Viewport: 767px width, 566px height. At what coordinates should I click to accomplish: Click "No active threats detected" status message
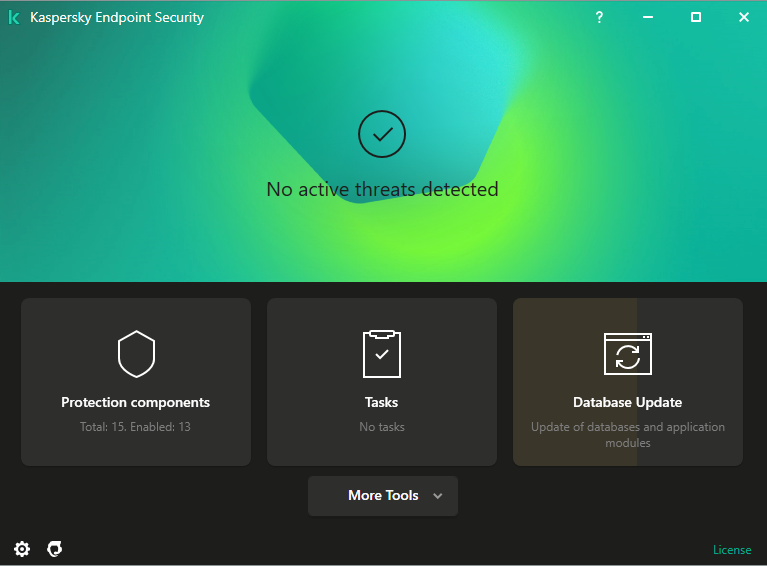click(382, 189)
